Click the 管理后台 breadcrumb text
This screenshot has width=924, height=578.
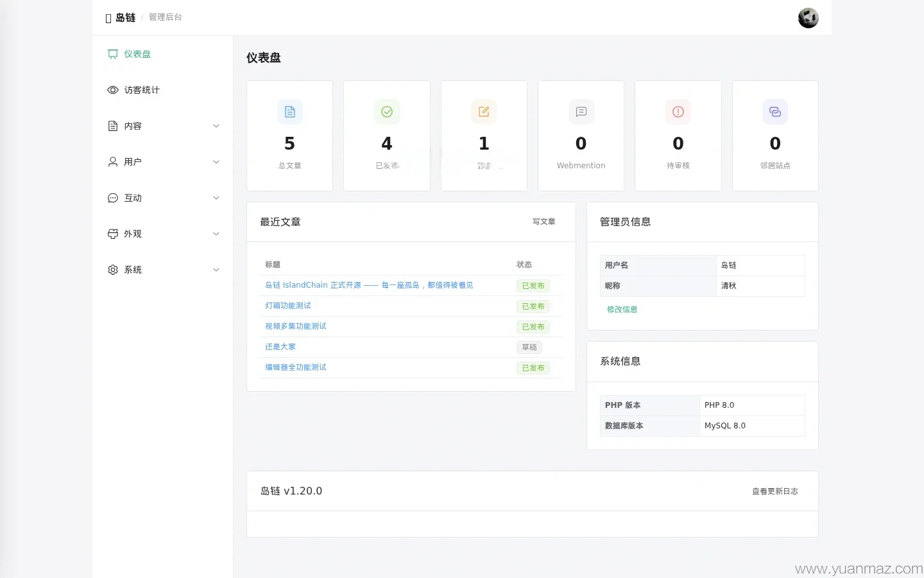[166, 17]
